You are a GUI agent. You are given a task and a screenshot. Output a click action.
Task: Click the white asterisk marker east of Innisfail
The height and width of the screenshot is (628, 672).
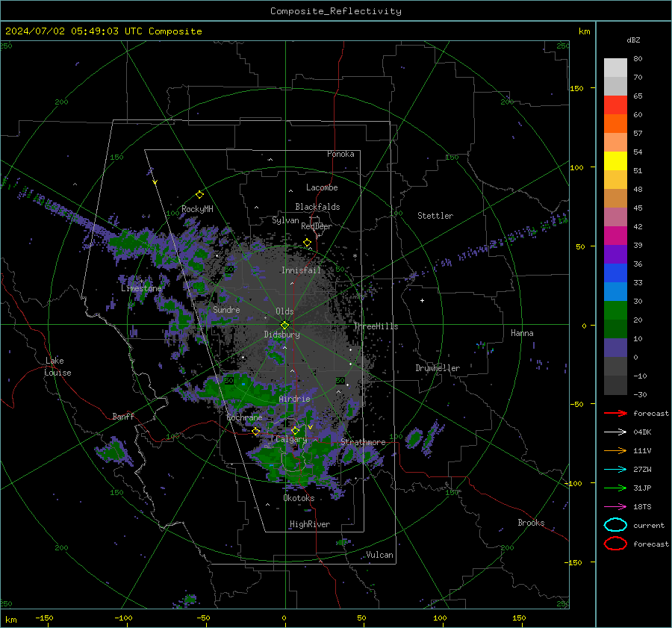355,256
